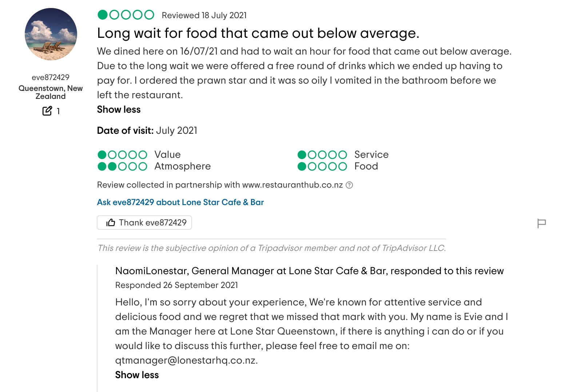
Task: Click the flag report review icon
Action: click(541, 223)
